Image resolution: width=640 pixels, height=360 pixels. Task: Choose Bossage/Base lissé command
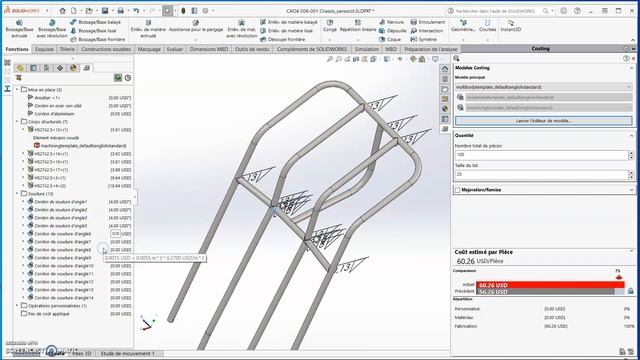[x=93, y=31]
